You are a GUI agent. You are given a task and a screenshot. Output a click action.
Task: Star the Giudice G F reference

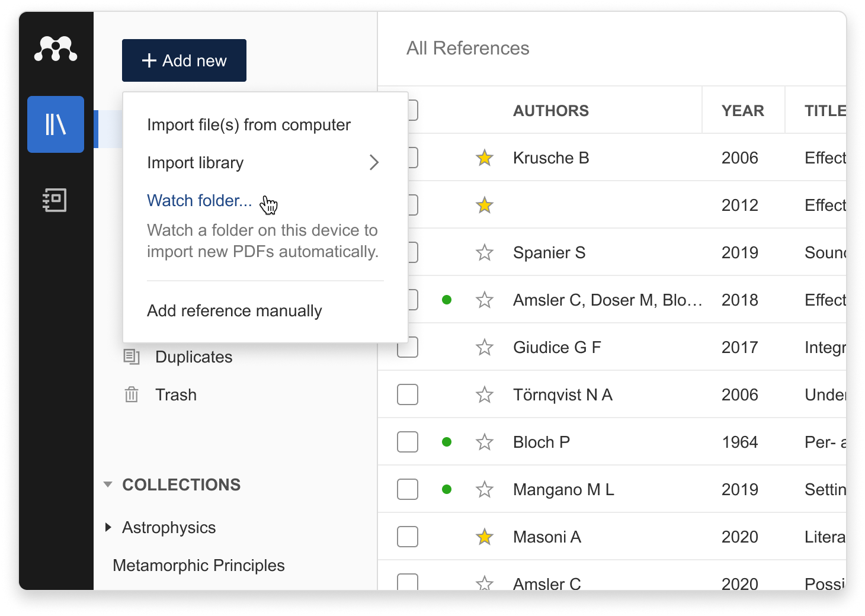point(485,348)
